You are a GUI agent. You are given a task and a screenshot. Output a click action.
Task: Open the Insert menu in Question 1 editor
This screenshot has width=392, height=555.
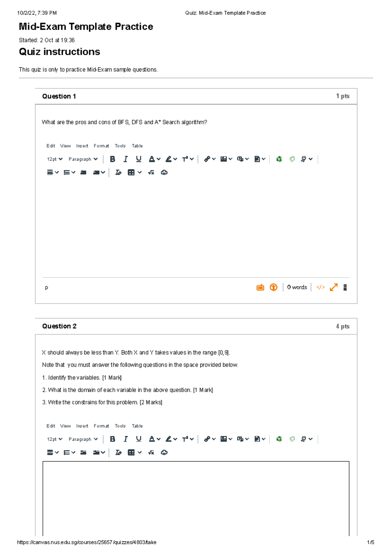click(82, 146)
